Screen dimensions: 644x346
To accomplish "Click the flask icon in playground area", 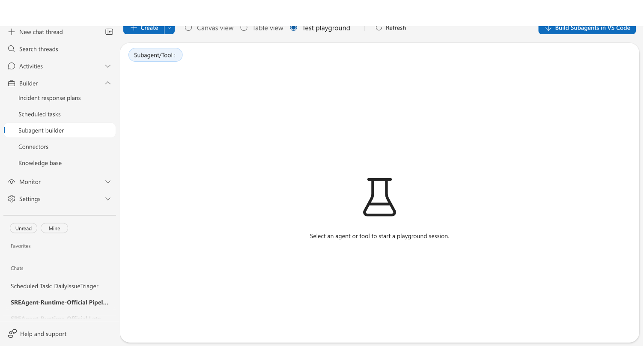I will click(x=379, y=197).
